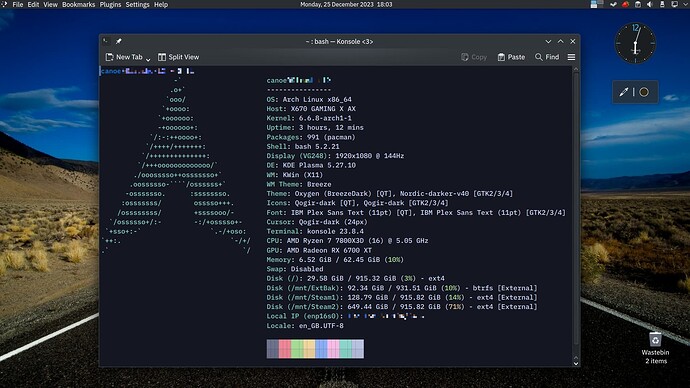The image size is (690, 388).
Task: Click the 'Packages: 991 (pacman)' line
Action: [311, 137]
